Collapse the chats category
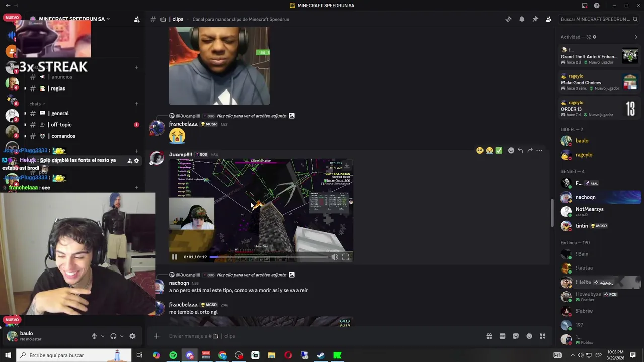 [x=37, y=104]
